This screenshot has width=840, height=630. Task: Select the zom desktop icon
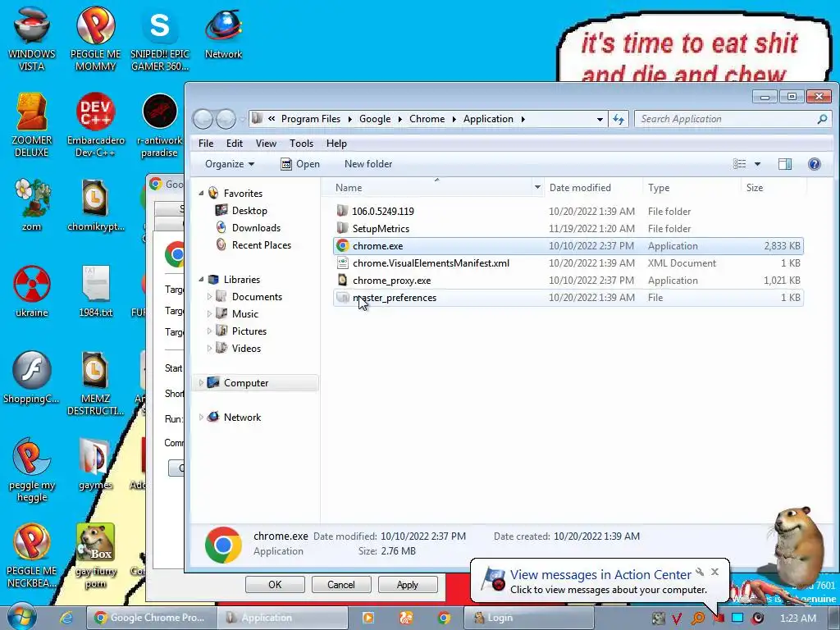[x=32, y=204]
